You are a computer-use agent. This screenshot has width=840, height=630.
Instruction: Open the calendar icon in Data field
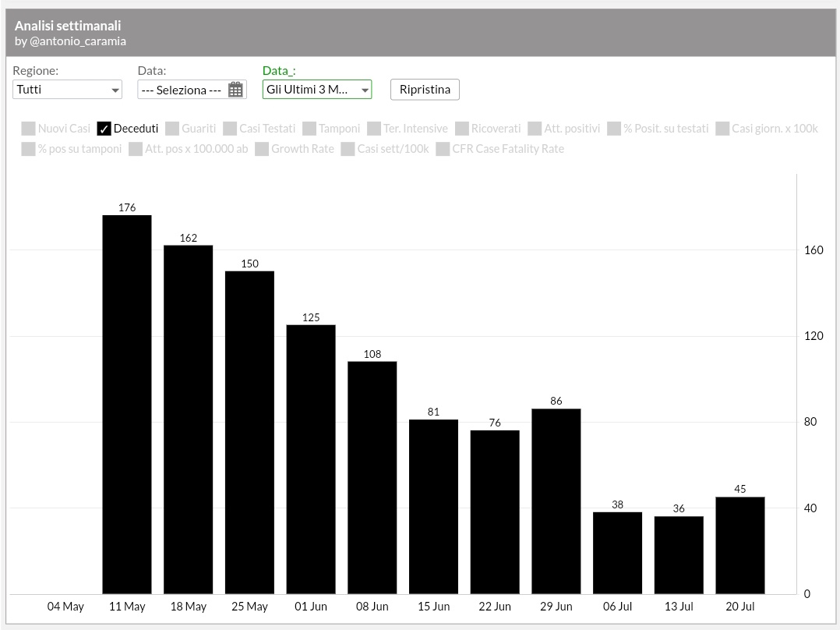[x=235, y=90]
